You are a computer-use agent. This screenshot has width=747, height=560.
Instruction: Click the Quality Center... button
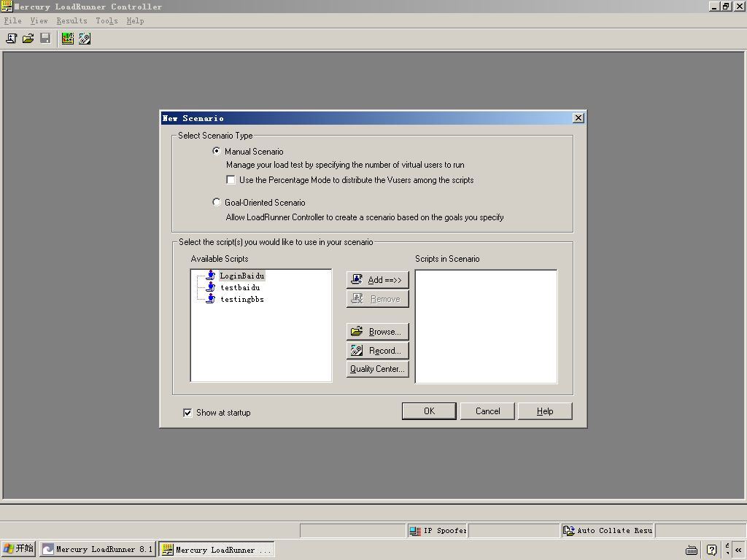378,369
